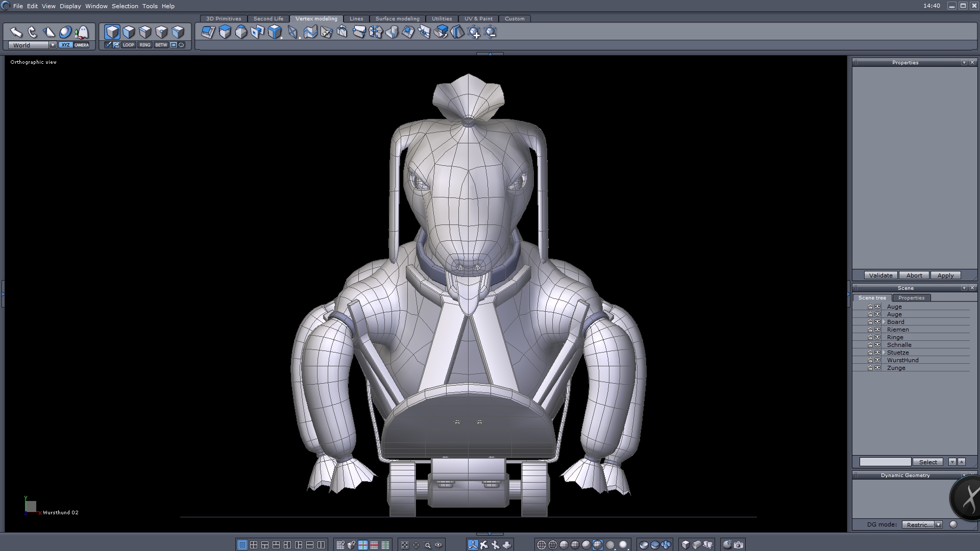Select the arrow Select tool

click(x=16, y=33)
